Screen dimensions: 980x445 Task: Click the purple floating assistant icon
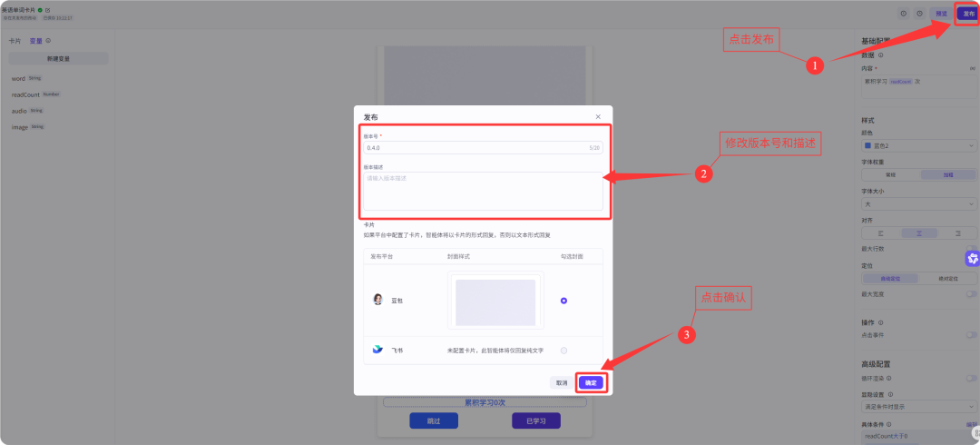point(972,258)
